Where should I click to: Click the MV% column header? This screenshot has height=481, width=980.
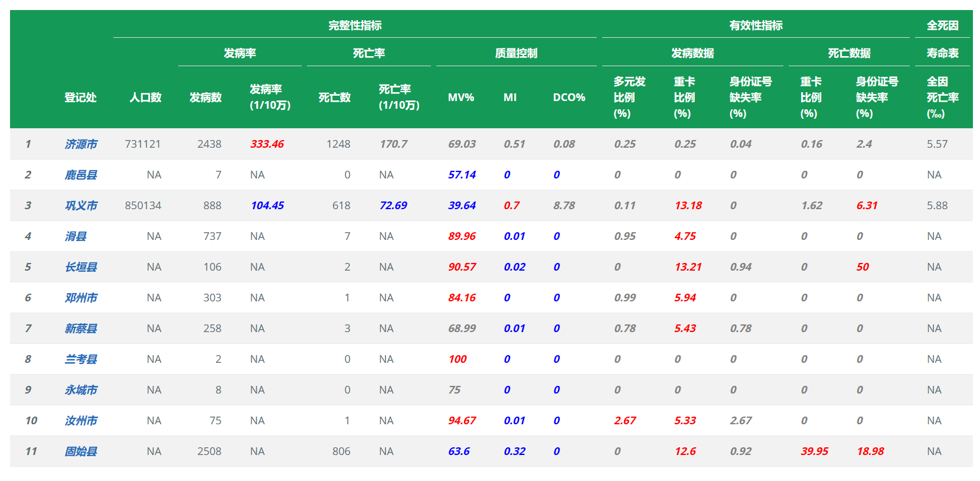[460, 97]
